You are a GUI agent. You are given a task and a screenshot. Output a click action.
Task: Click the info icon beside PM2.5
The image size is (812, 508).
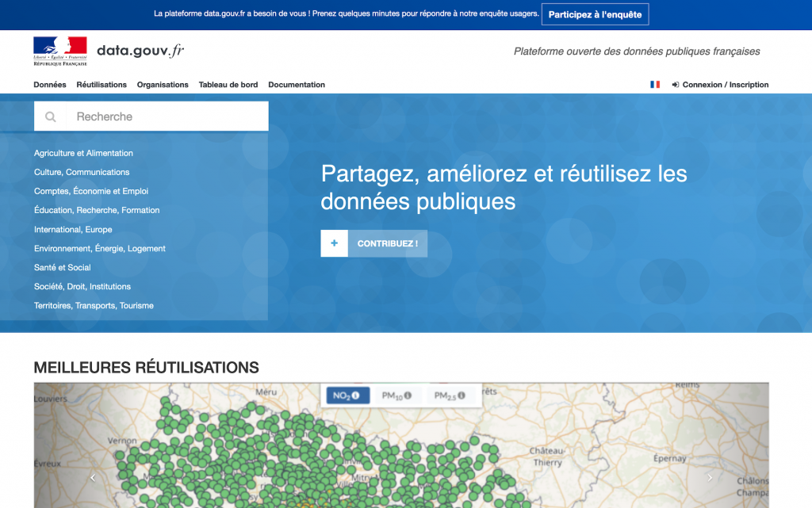461,395
